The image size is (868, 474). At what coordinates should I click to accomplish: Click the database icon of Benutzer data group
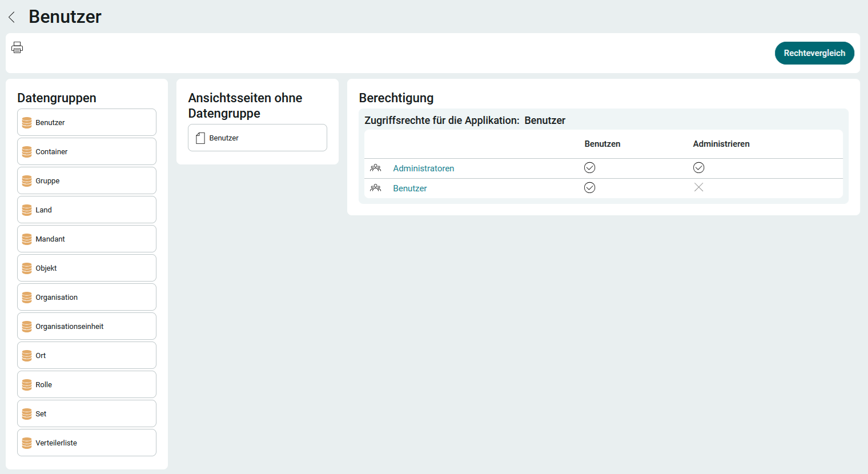27,123
